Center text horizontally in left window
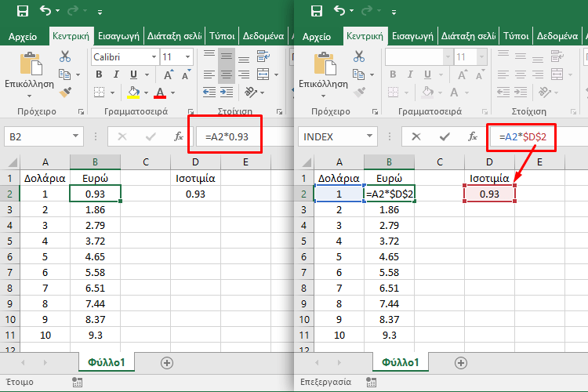588x392 pixels. (226, 74)
